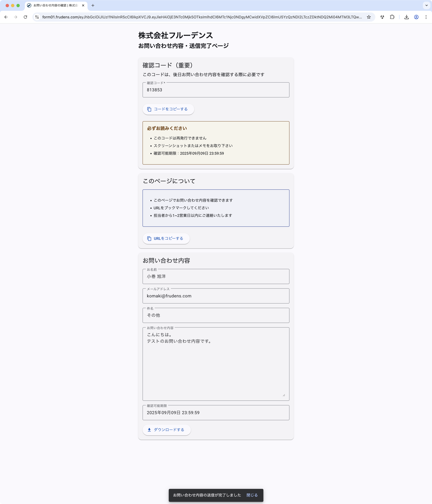432x504 pixels.
Task: Click the 確認コード field showing 813853
Action: click(x=216, y=90)
